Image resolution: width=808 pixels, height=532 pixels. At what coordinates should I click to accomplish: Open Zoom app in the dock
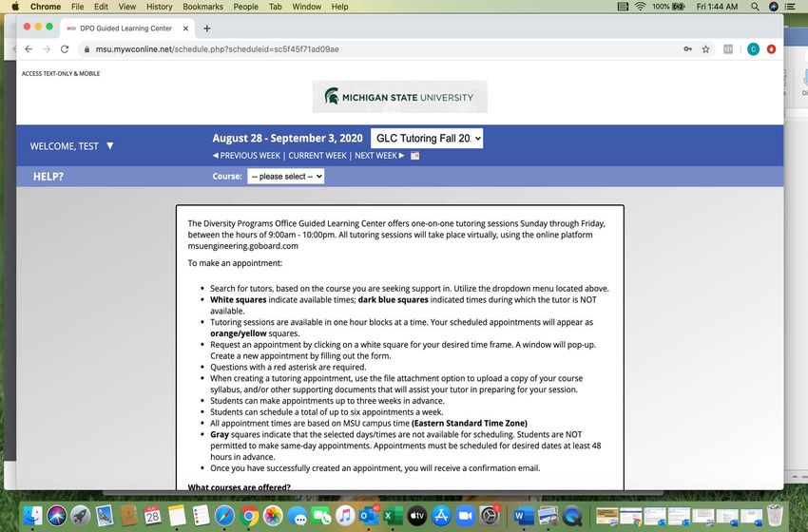(466, 515)
